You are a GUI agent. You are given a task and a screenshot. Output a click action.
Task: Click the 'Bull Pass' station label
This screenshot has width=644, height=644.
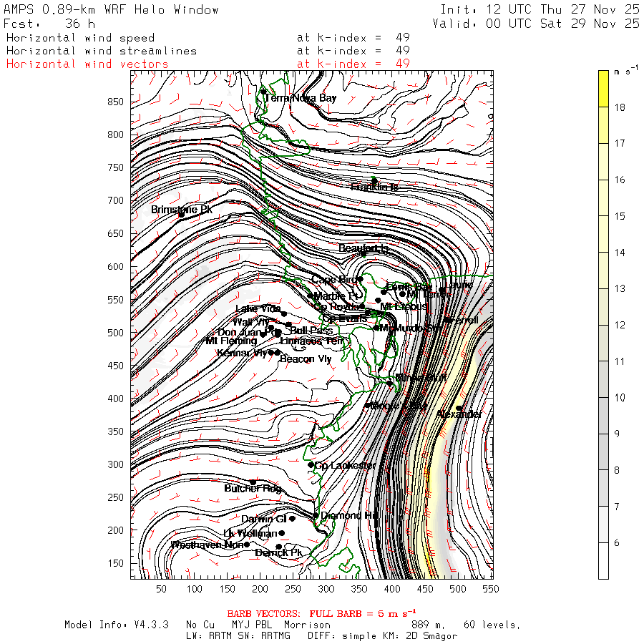(x=311, y=330)
